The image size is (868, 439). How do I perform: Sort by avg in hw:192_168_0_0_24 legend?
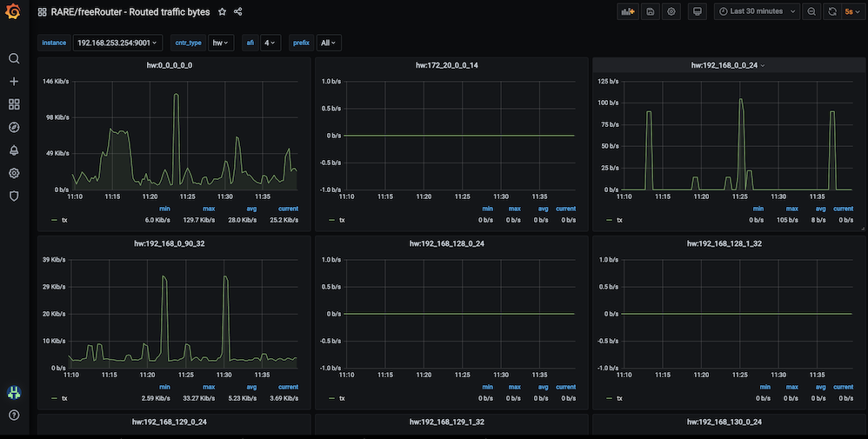pos(820,209)
